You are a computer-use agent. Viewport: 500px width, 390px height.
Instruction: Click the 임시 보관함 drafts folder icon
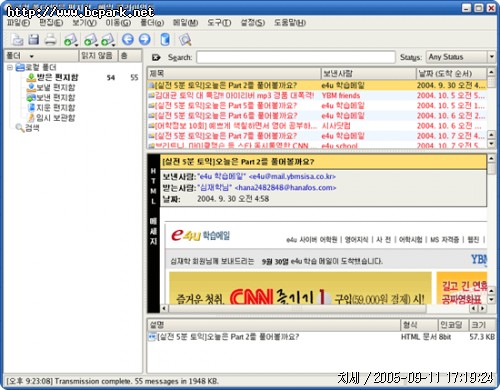[31, 117]
